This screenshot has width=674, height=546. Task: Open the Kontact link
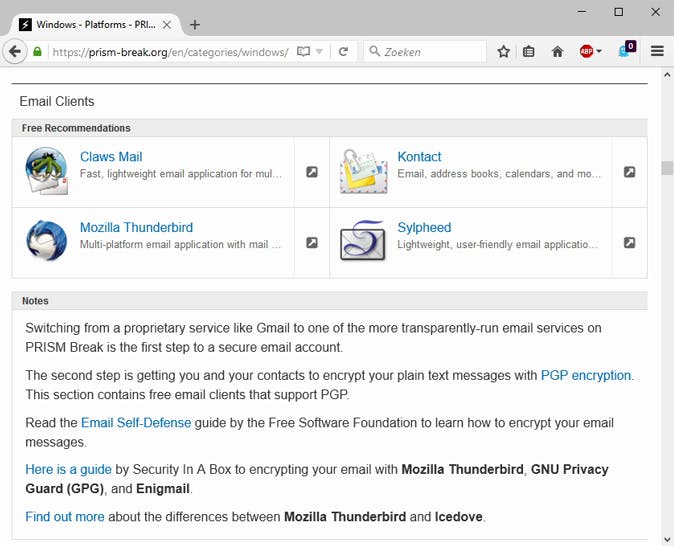419,156
